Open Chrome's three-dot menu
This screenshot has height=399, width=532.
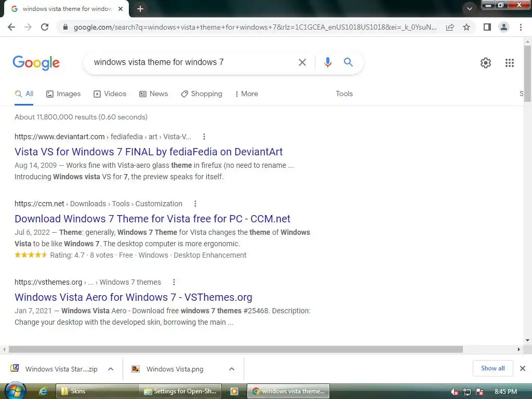521,27
